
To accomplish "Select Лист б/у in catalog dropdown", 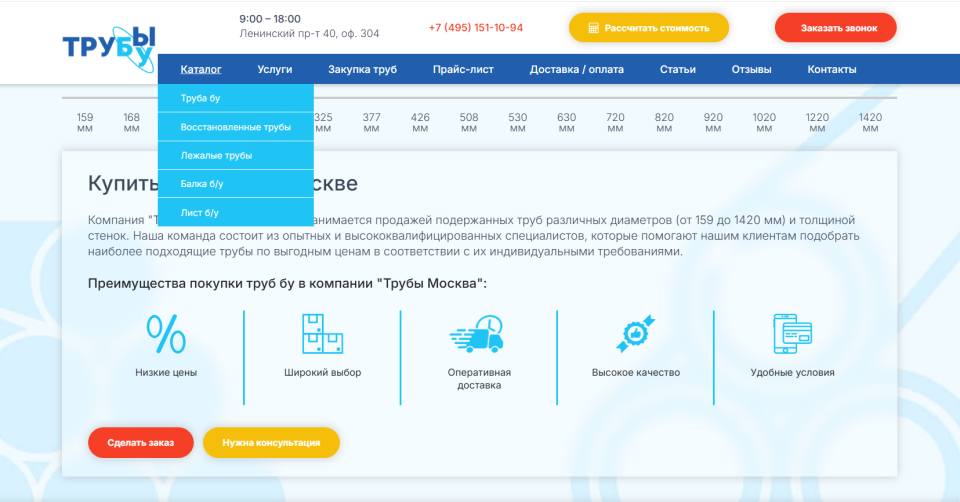I will [x=236, y=212].
